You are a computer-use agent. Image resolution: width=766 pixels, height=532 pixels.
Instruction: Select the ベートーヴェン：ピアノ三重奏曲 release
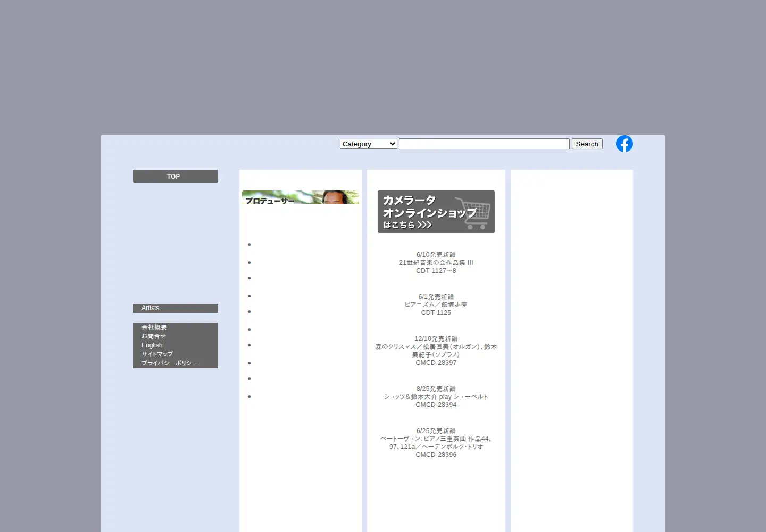[x=436, y=443]
